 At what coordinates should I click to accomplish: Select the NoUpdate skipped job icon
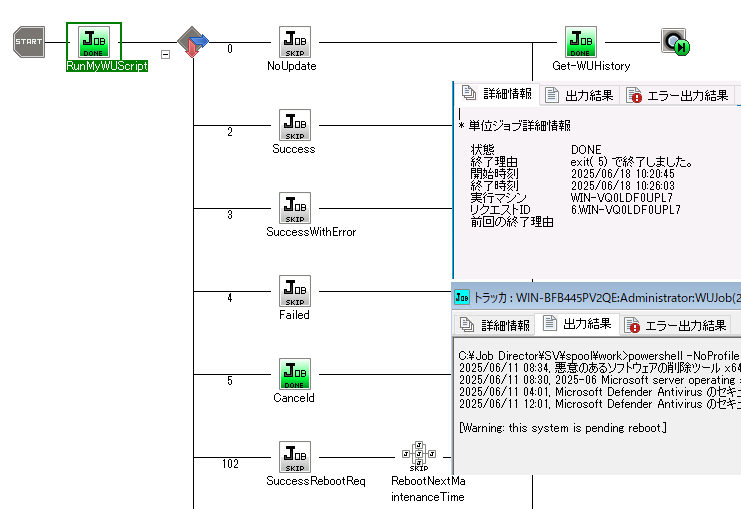click(294, 42)
